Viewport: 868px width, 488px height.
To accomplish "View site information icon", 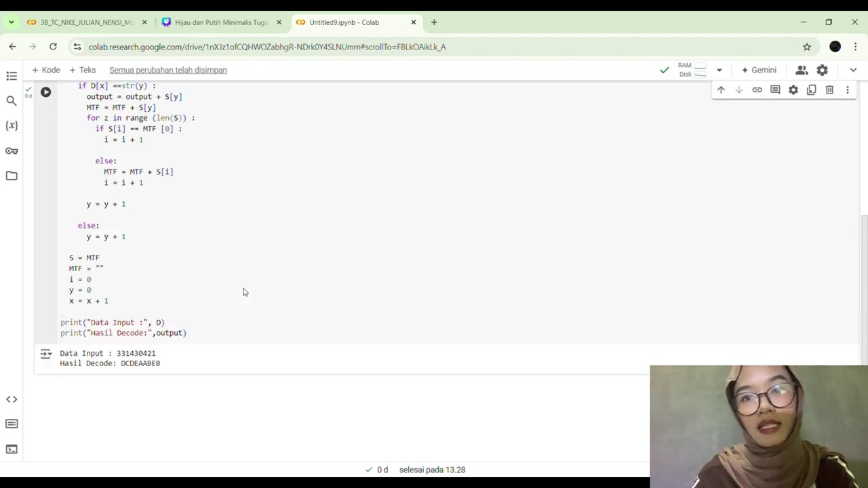I will coord(77,47).
